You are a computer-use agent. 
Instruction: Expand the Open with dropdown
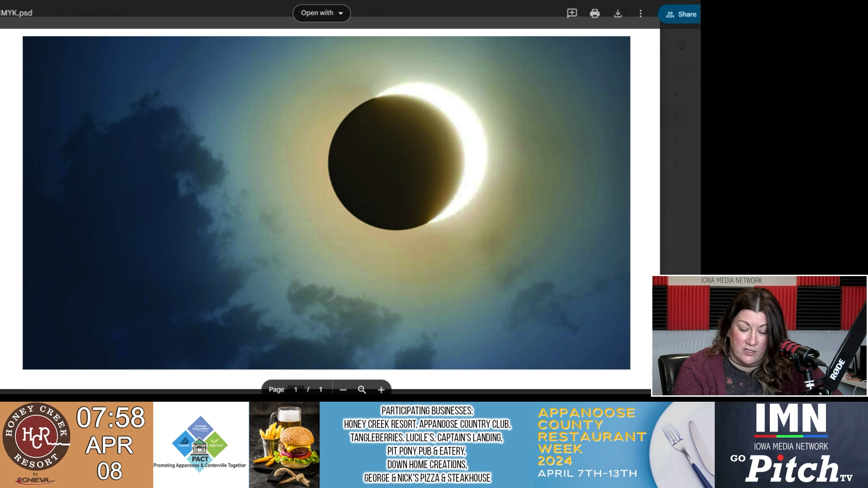tap(321, 13)
